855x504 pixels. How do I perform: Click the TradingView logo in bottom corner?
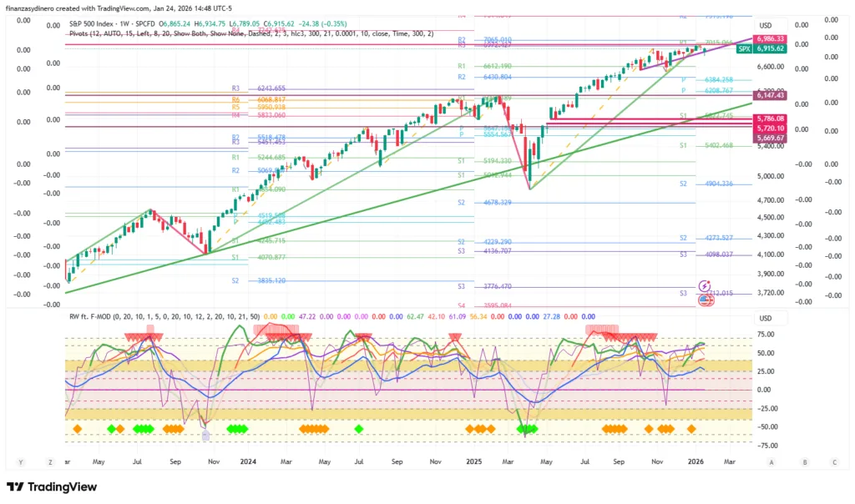[53, 487]
